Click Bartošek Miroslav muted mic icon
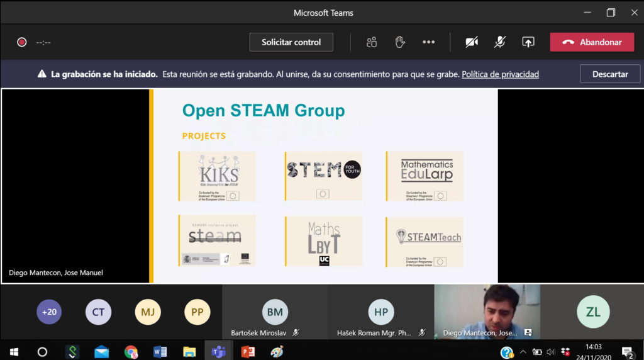Image resolution: width=644 pixels, height=360 pixels. (x=296, y=333)
